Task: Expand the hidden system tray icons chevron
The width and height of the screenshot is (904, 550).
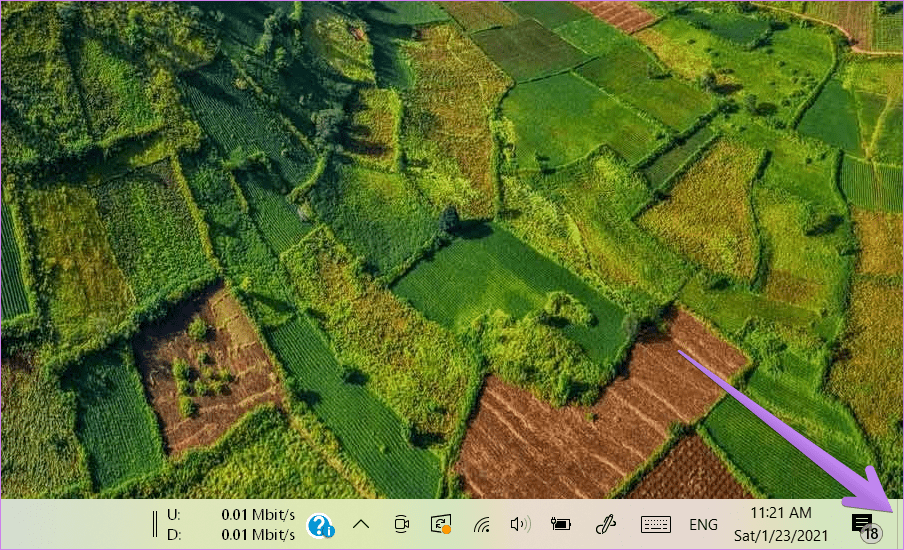Action: [361, 524]
